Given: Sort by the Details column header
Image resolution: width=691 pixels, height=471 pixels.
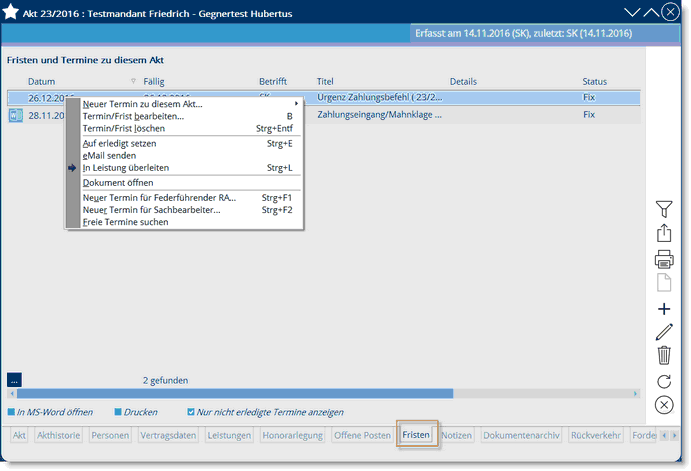Looking at the screenshot, I should 463,82.
